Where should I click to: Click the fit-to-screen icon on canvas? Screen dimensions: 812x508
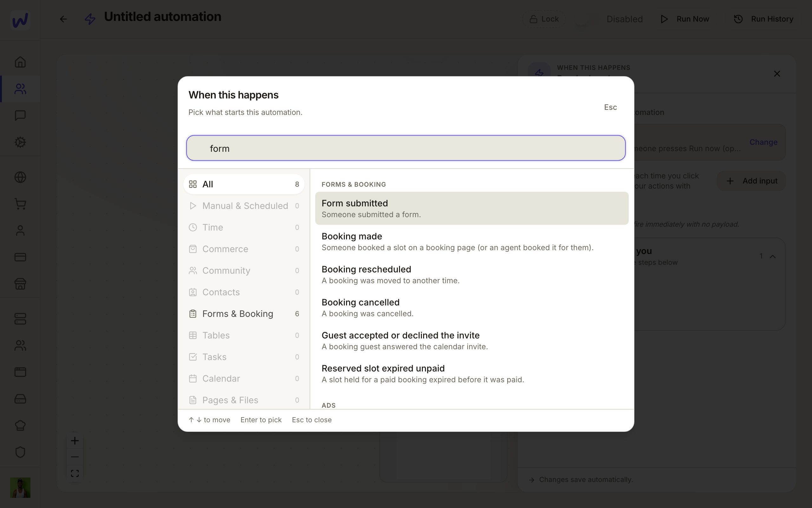click(75, 473)
